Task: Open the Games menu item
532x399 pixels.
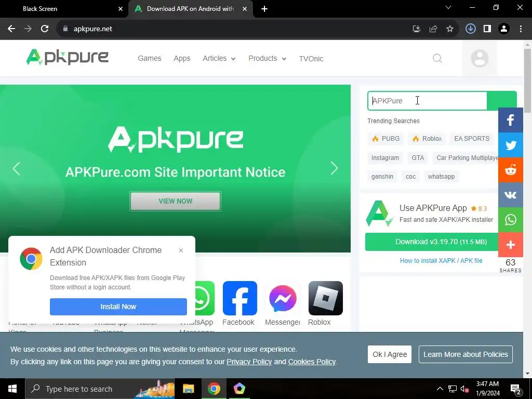Action: pos(149,58)
